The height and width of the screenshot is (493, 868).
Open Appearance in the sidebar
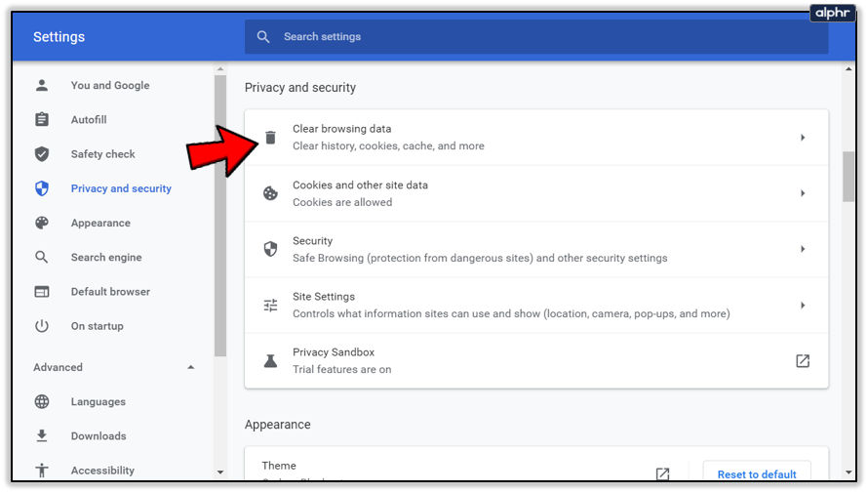point(100,223)
